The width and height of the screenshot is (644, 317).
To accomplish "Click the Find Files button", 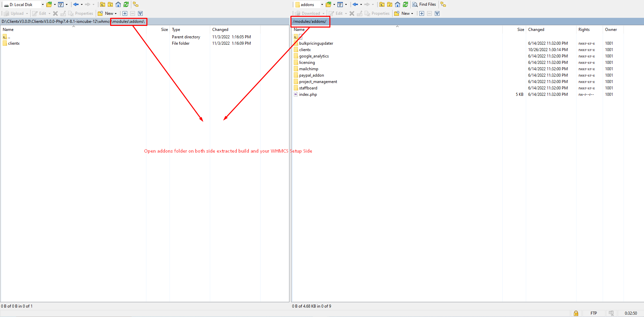I will [x=424, y=4].
